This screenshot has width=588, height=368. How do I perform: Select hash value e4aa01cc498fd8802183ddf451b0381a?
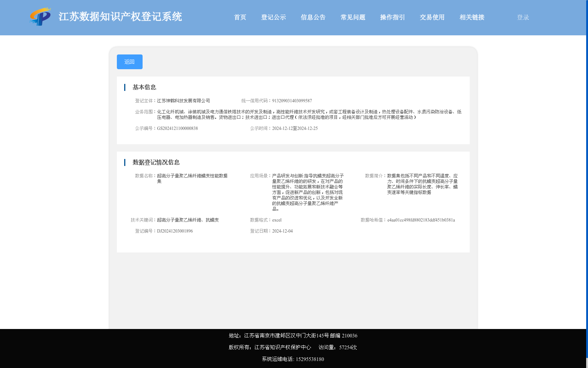pyautogui.click(x=421, y=220)
